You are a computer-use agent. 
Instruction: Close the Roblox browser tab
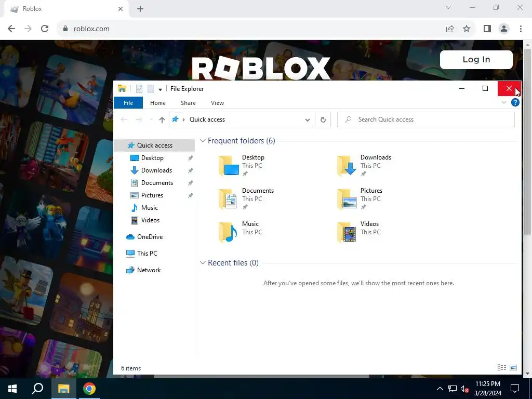tap(121, 9)
